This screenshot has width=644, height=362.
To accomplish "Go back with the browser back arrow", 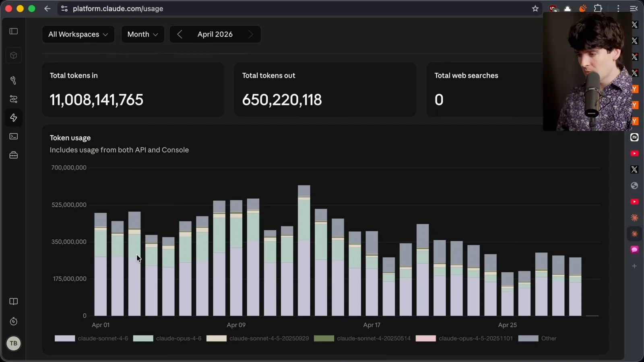I will [47, 8].
